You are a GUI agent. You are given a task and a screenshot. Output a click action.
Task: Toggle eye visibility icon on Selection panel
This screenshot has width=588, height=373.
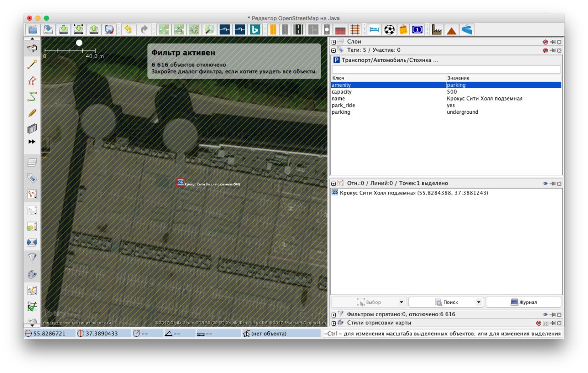pos(545,183)
